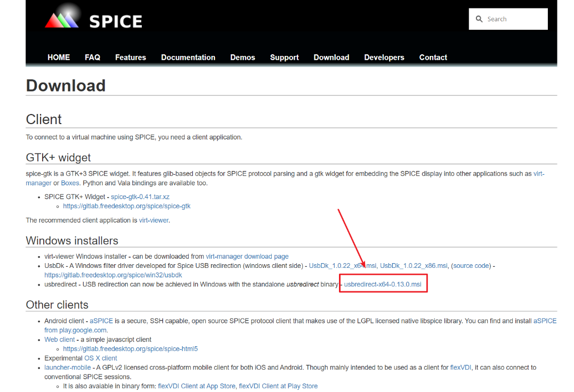Open the HOME menu item
The height and width of the screenshot is (392, 574).
click(59, 58)
